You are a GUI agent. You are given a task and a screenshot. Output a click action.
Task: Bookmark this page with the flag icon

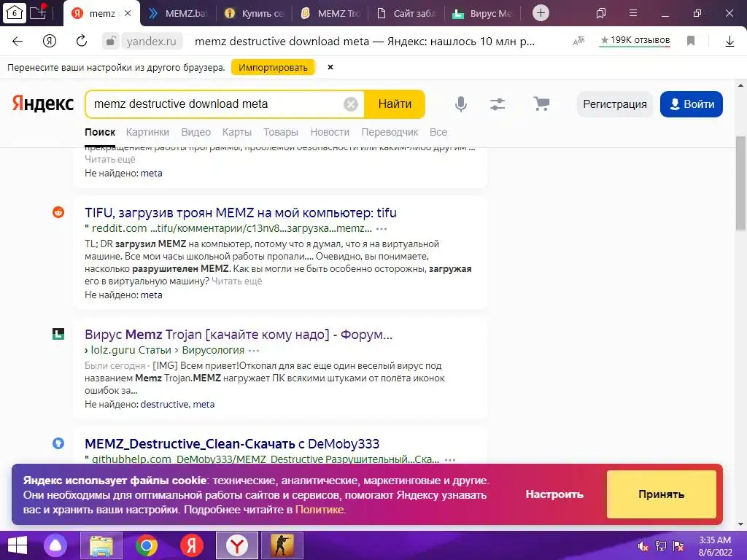click(x=691, y=42)
